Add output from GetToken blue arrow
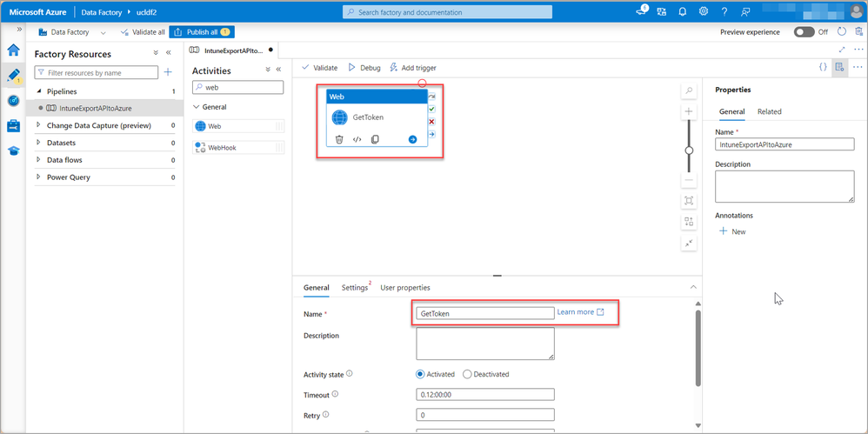This screenshot has width=868, height=434. [x=412, y=139]
